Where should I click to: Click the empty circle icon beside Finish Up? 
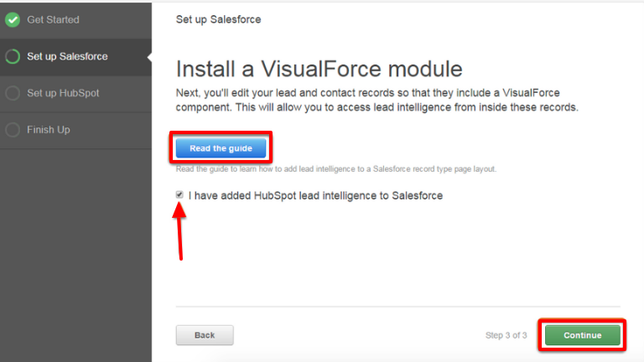[x=13, y=130]
